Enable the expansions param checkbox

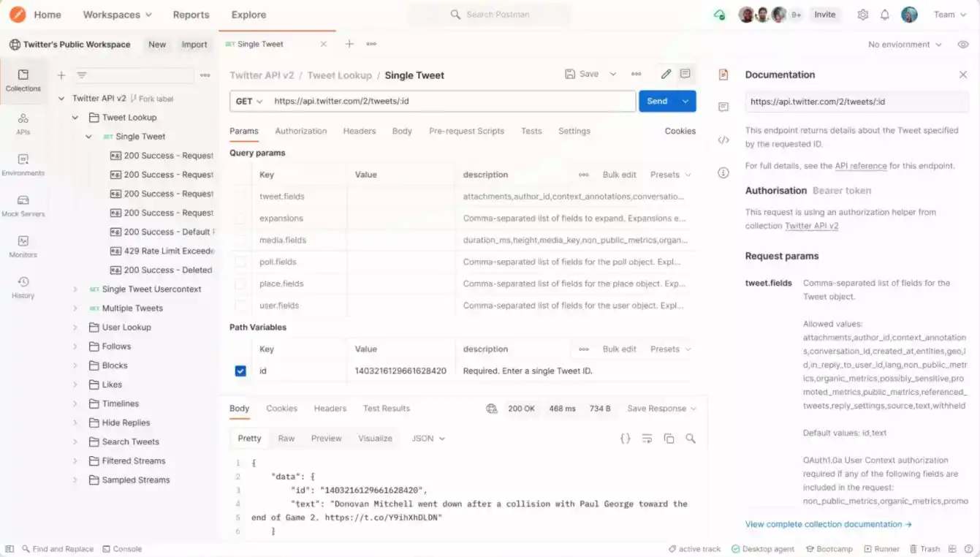(240, 219)
